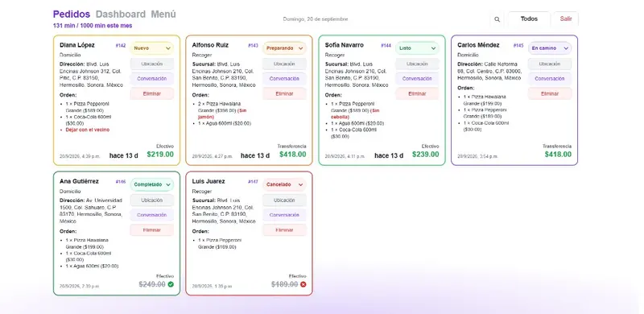Image resolution: width=644 pixels, height=314 pixels.
Task: Open Ubicación for Diana López's order
Action: click(x=152, y=64)
